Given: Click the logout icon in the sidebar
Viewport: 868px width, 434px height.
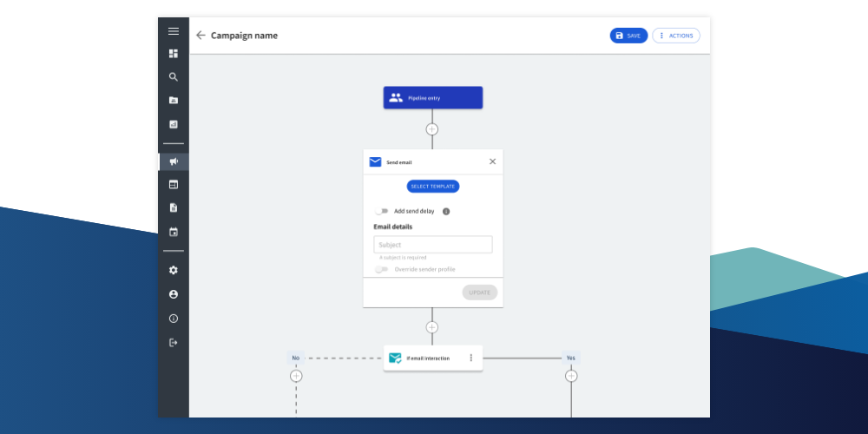Looking at the screenshot, I should [174, 343].
